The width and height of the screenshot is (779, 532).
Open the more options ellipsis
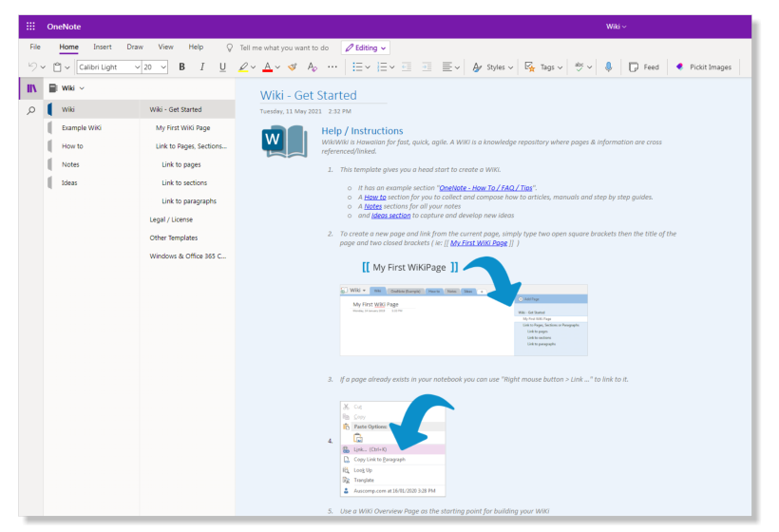(x=332, y=67)
